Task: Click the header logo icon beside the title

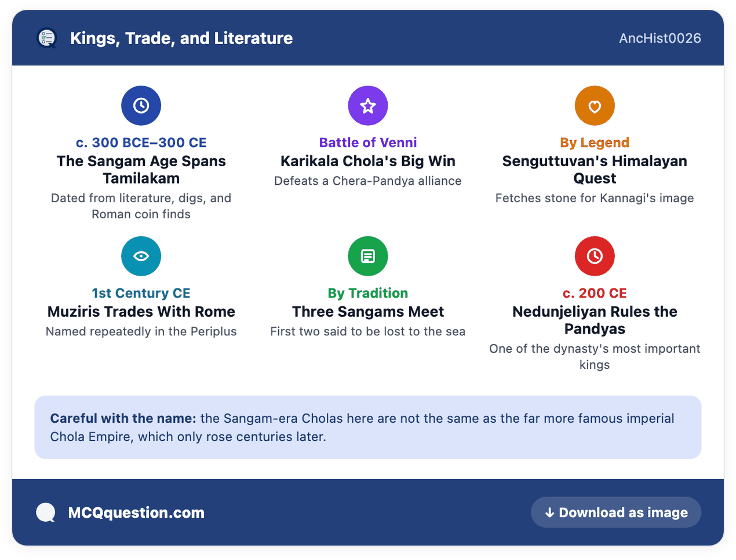Action: (x=47, y=38)
